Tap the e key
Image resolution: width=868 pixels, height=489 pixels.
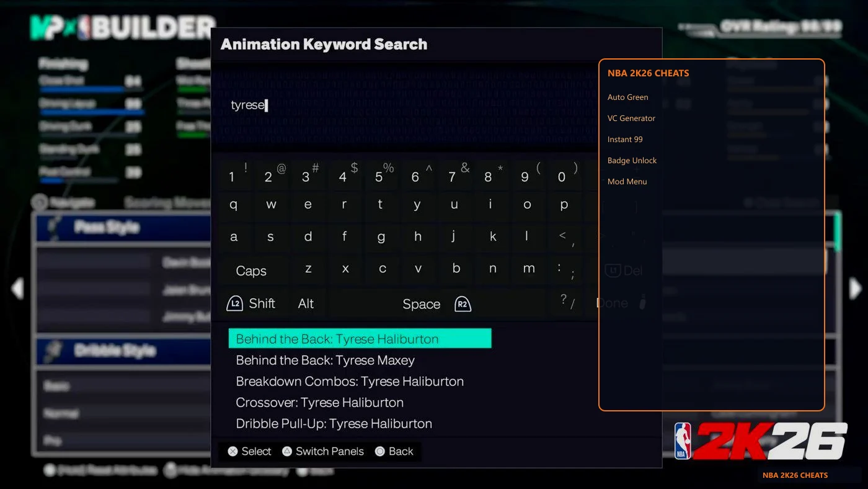point(308,205)
